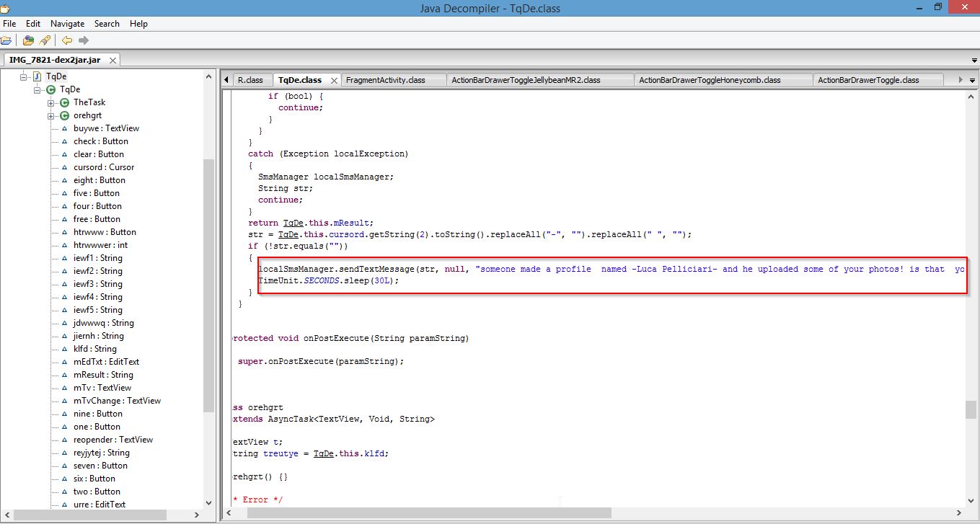The height and width of the screenshot is (524, 980).
Task: Close the IMG_7821-dex2jar.jar tab
Action: tap(111, 60)
